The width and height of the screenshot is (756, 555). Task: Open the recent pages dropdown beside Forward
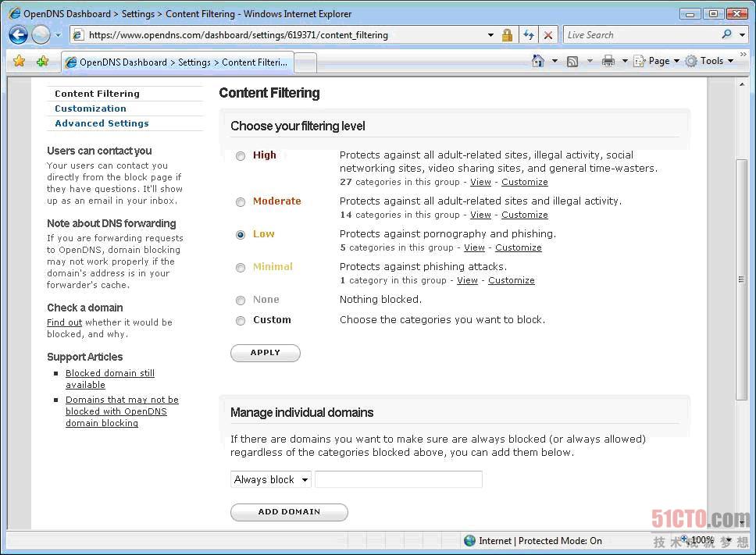(x=58, y=35)
